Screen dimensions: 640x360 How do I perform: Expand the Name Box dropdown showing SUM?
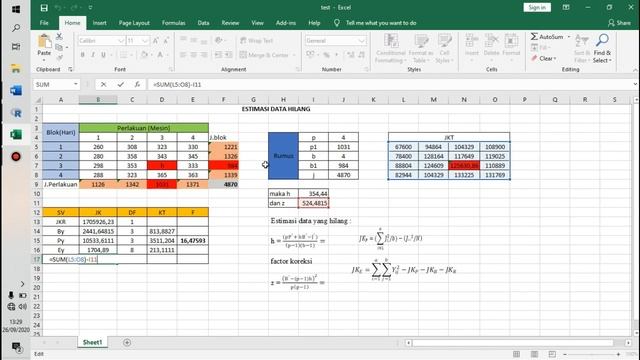click(76, 84)
